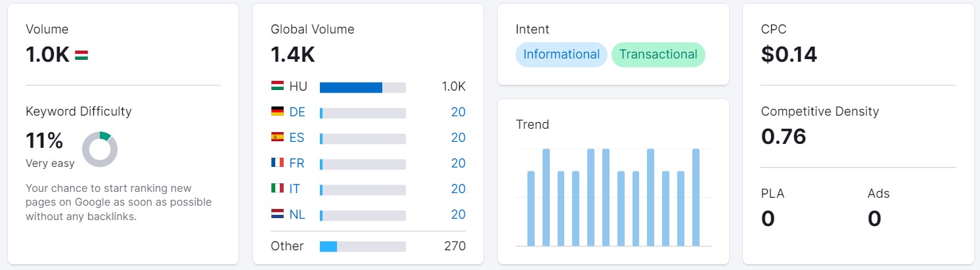This screenshot has height=270, width=980.
Task: Click the HU volume progress bar
Action: pyautogui.click(x=363, y=87)
